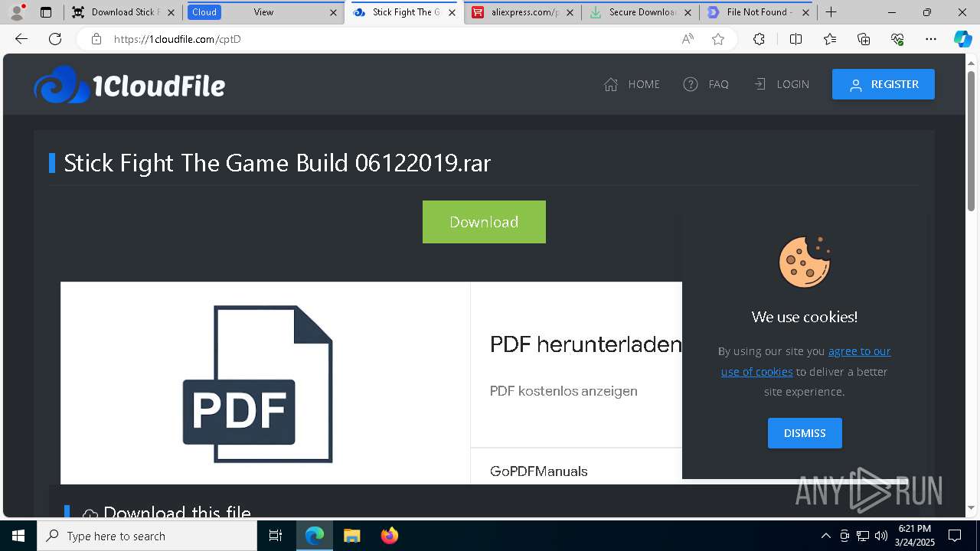Viewport: 980px width, 551px height.
Task: Open the LOGIN page
Action: point(782,84)
